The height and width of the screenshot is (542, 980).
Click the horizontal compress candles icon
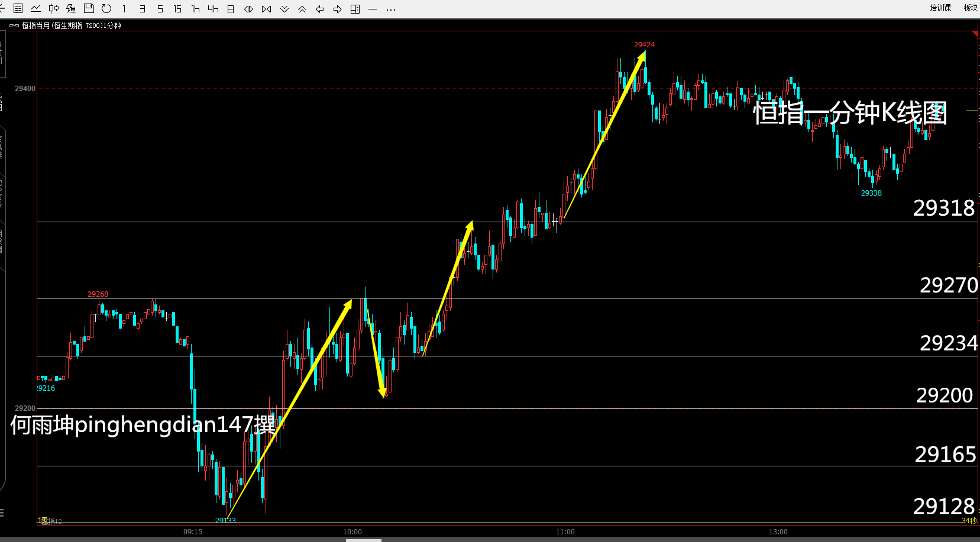pos(267,9)
